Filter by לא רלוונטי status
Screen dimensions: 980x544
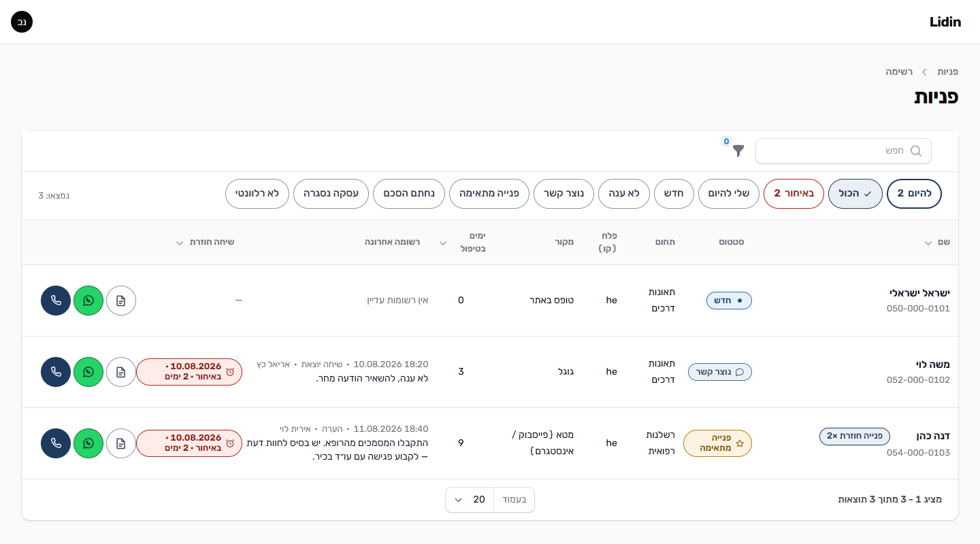click(257, 194)
